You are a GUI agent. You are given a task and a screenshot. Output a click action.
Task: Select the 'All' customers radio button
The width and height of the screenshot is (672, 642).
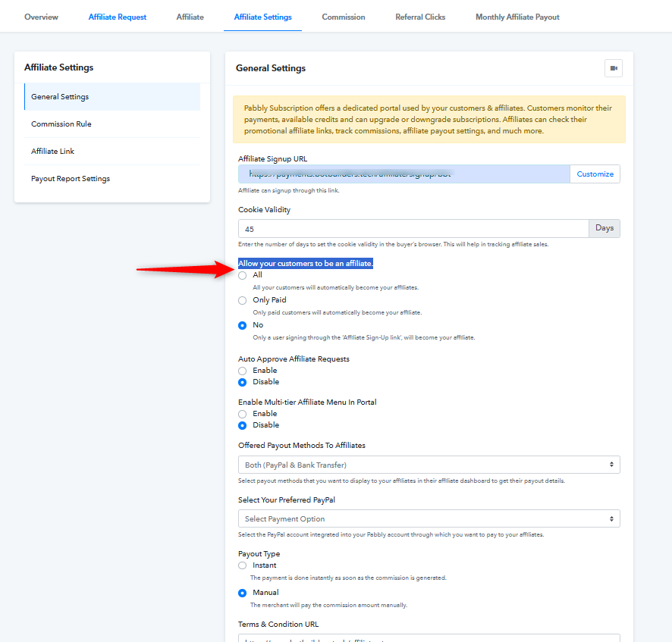coord(243,275)
